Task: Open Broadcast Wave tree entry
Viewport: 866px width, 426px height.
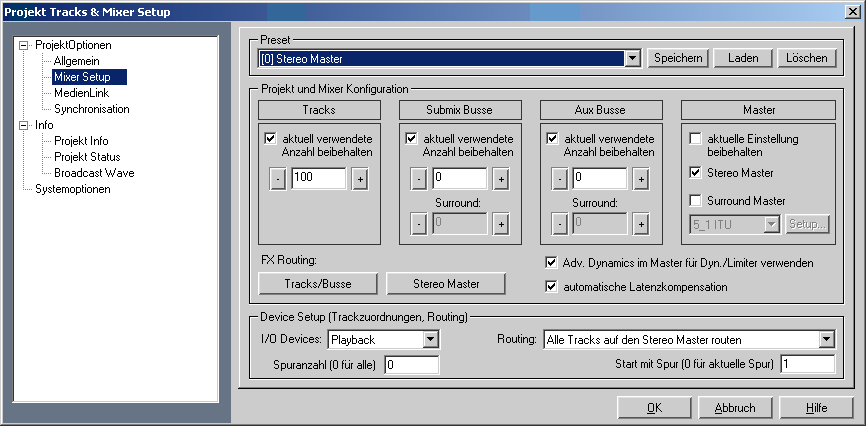Action: click(94, 173)
